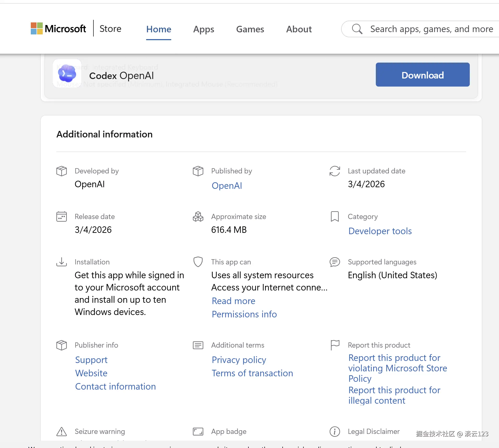
Task: Click the search magnifier icon
Action: click(357, 29)
